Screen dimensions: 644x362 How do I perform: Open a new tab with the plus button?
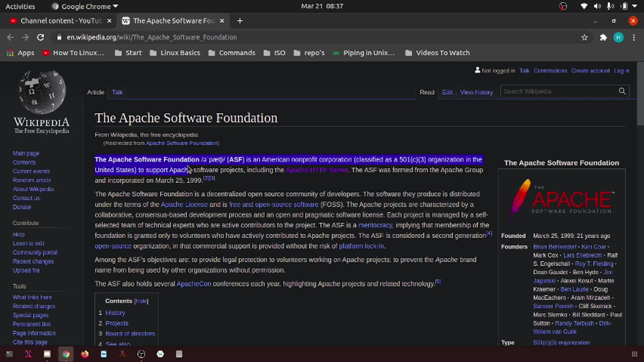pos(240,21)
